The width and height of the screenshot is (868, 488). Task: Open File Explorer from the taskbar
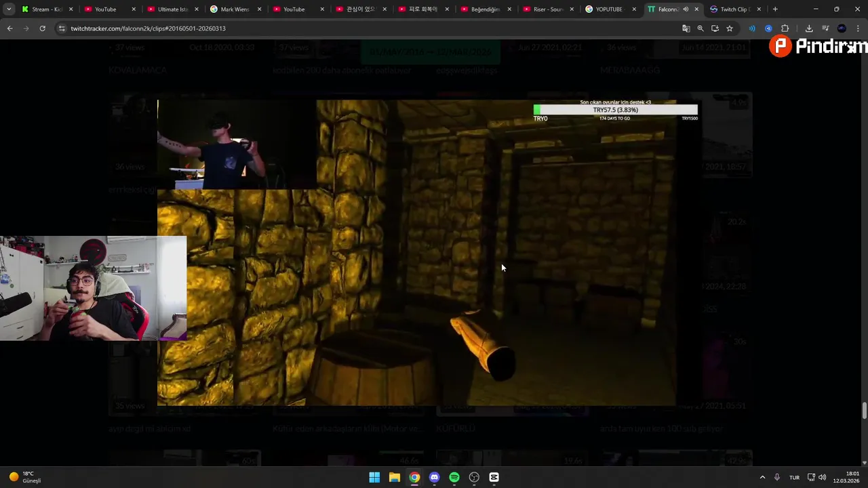[x=394, y=477]
